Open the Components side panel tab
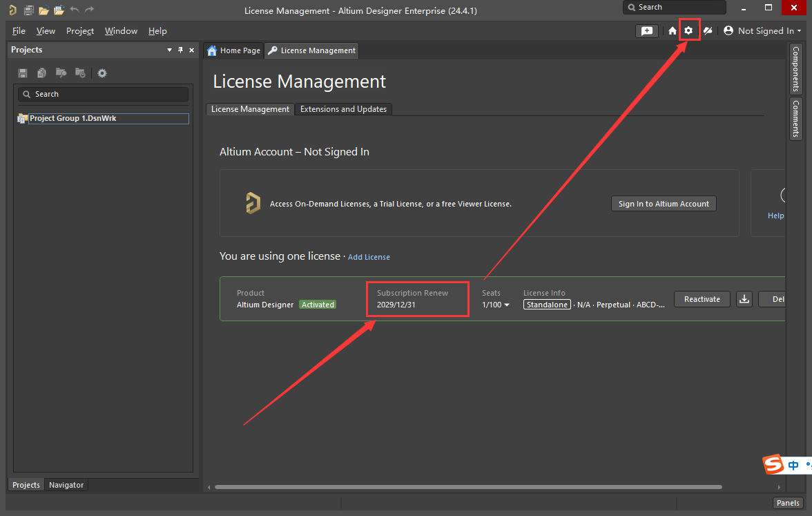 tap(795, 69)
